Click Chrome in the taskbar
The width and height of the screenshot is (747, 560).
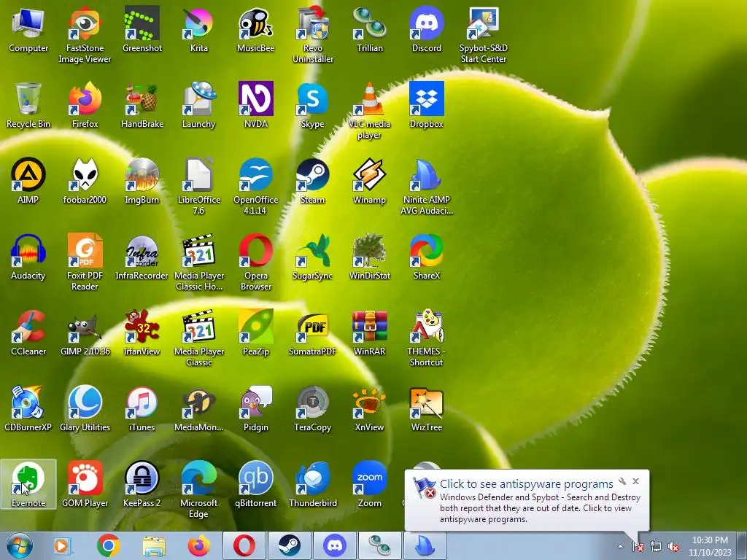pyautogui.click(x=108, y=545)
